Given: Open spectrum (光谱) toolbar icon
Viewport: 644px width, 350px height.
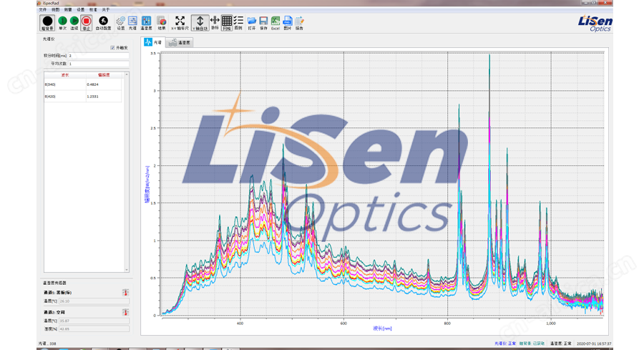Looking at the screenshot, I should tap(132, 23).
